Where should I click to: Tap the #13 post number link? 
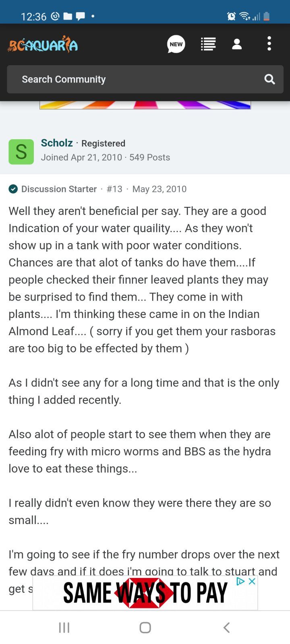[114, 189]
